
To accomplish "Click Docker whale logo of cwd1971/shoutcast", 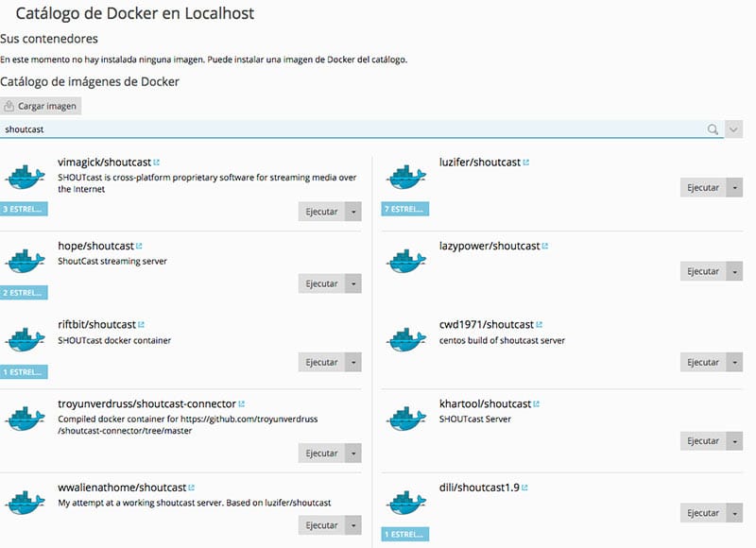I will click(x=406, y=340).
